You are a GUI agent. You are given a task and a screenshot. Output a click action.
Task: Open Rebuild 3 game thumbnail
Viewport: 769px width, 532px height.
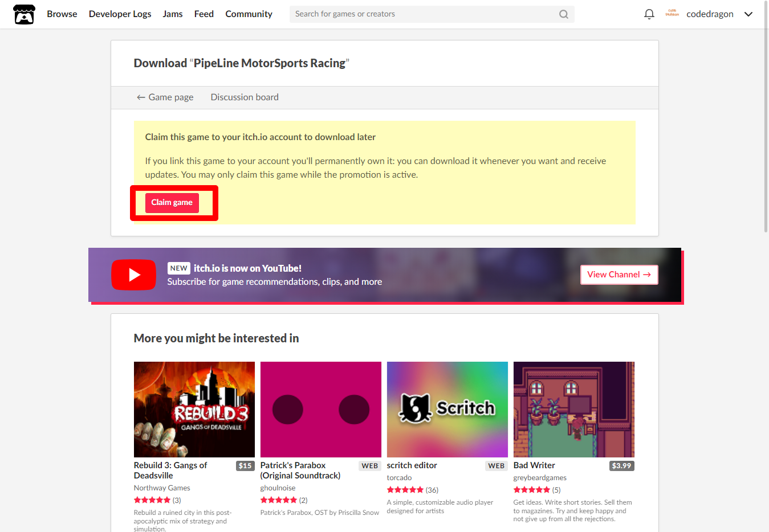[x=194, y=410]
